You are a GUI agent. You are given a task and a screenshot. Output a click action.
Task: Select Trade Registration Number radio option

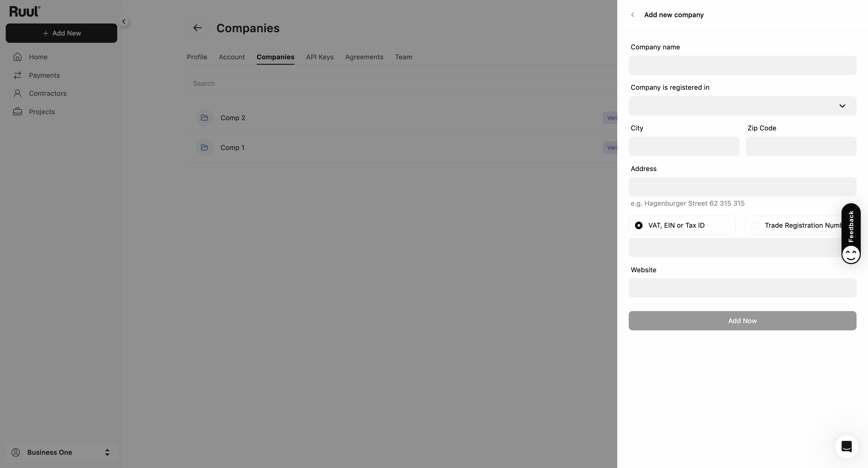pos(755,225)
